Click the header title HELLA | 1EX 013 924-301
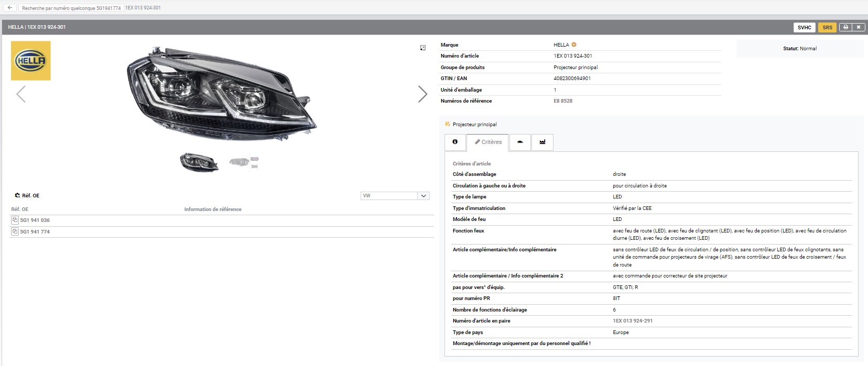 tap(37, 27)
